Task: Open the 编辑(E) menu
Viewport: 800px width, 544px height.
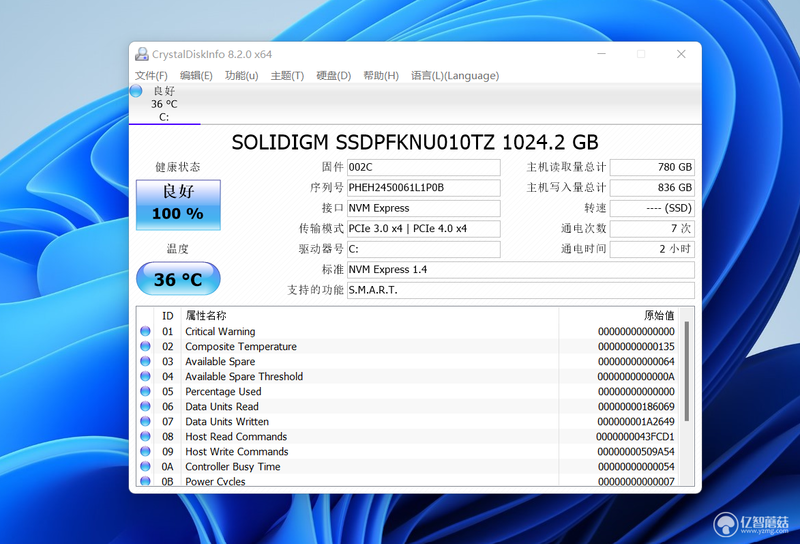Action: coord(196,76)
